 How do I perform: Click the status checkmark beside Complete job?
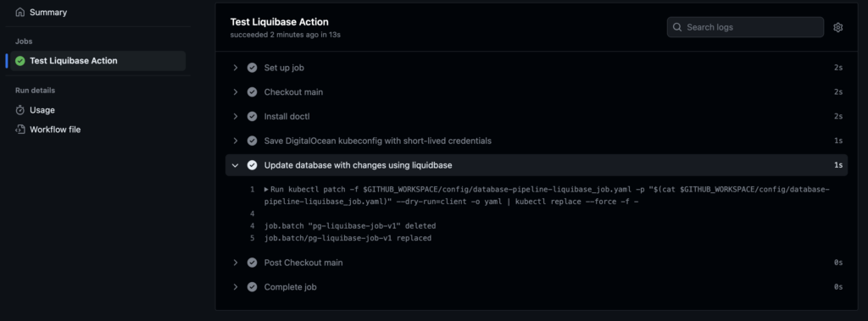[252, 286]
